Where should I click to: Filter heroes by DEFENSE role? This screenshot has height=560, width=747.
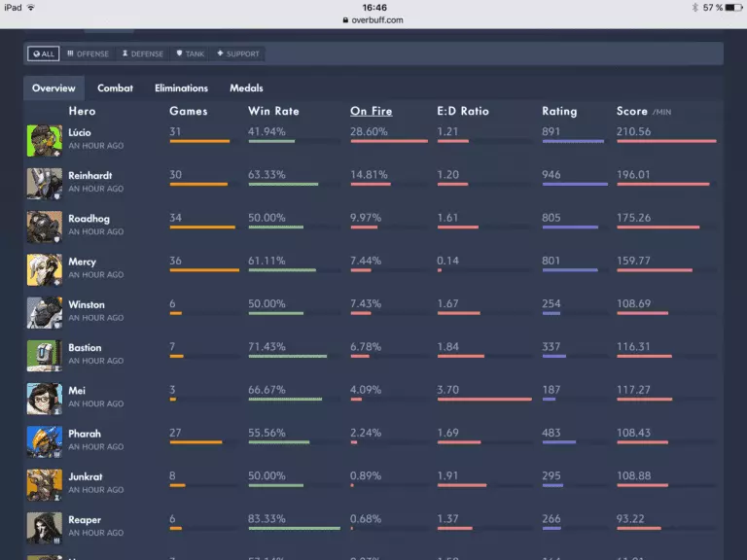point(142,53)
